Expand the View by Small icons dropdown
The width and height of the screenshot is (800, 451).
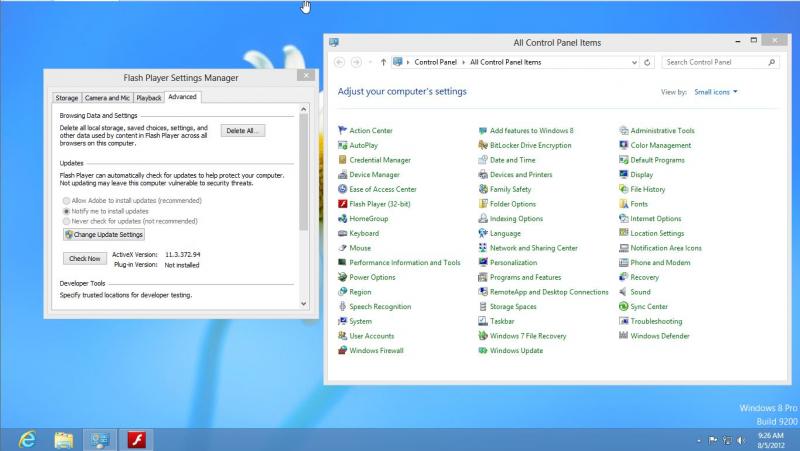[x=716, y=92]
